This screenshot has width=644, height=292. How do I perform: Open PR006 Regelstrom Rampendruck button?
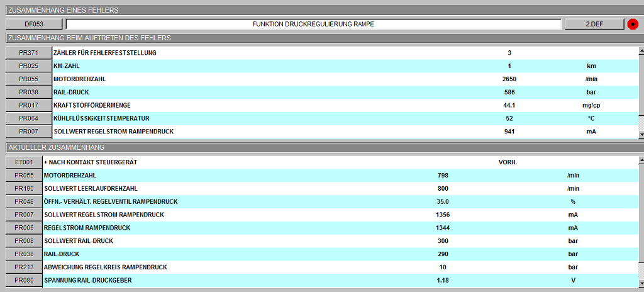coord(24,228)
